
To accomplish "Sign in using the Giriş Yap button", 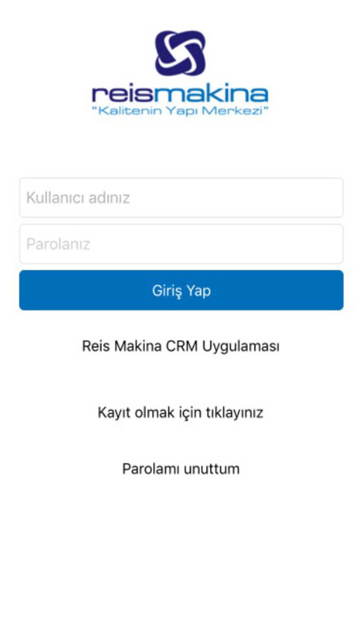I will 181,290.
